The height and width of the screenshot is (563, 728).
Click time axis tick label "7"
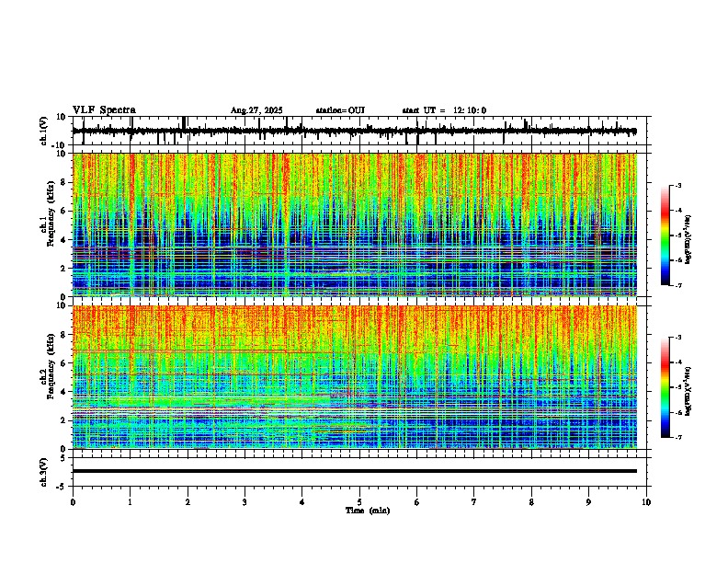(x=474, y=502)
